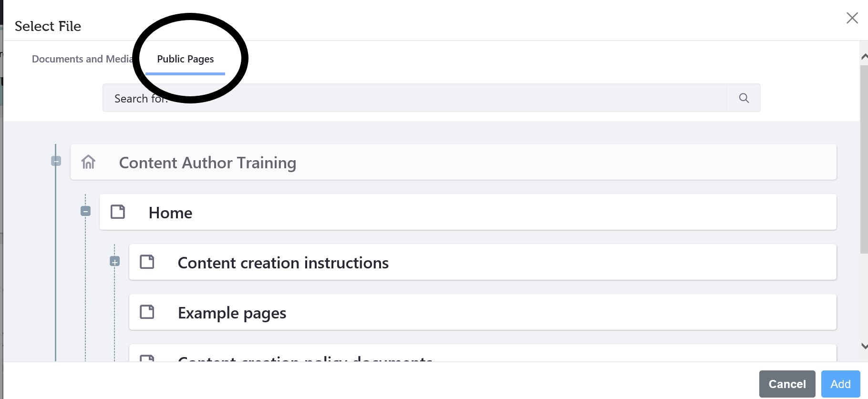This screenshot has width=868, height=399.
Task: Close the Select File dialog
Action: pos(852,18)
